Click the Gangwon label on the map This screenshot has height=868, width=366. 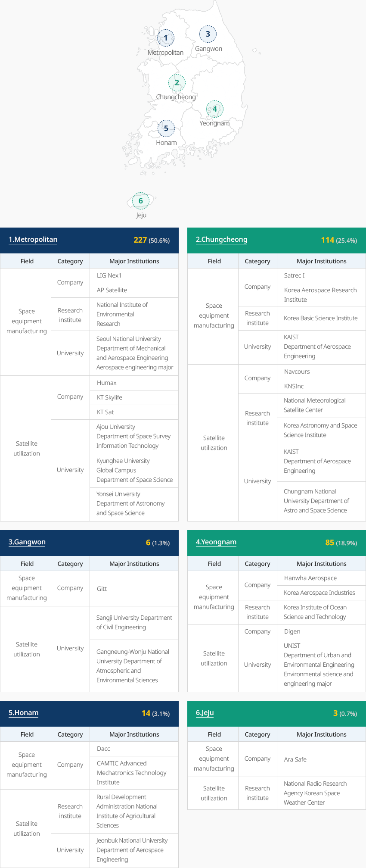pyautogui.click(x=208, y=49)
